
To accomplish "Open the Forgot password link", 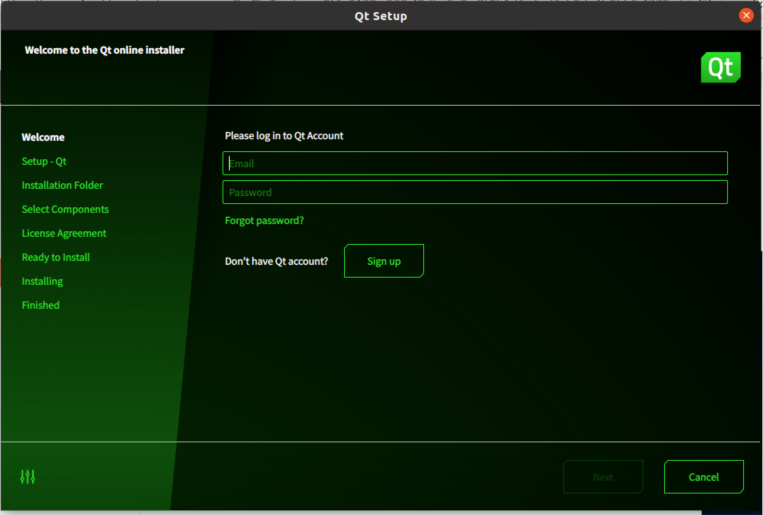I will click(x=264, y=221).
